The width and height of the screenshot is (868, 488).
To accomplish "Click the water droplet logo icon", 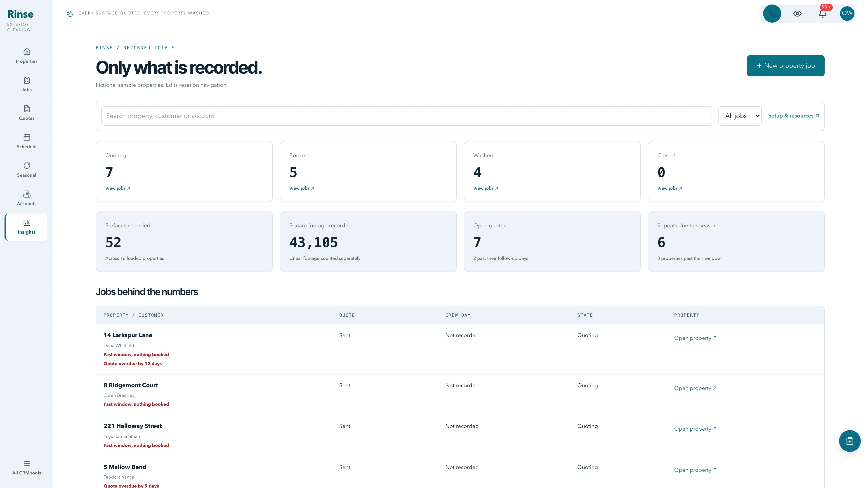I will (70, 14).
